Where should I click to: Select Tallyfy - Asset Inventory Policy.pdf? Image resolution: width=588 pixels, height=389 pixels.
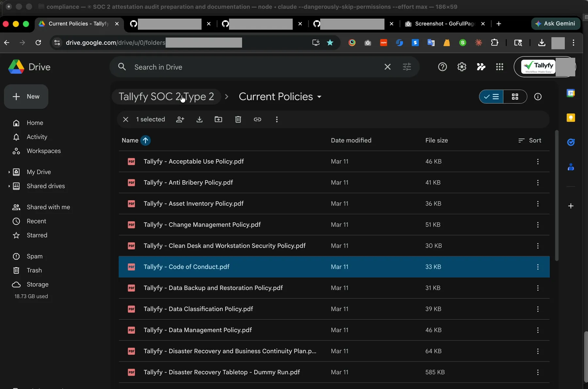pos(334,204)
